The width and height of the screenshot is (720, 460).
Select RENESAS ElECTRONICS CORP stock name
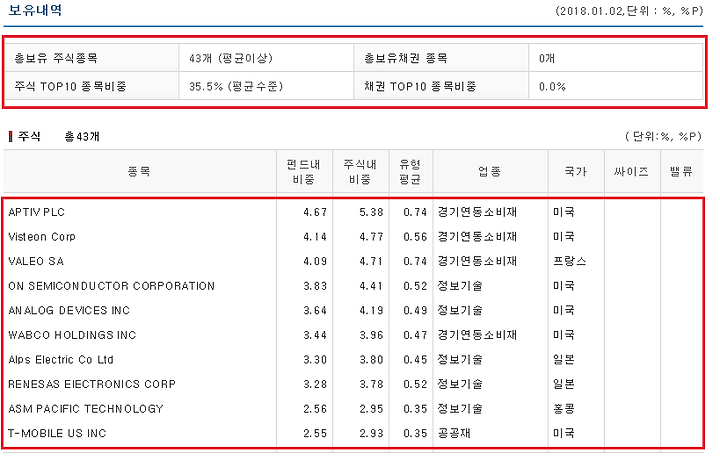tap(92, 384)
